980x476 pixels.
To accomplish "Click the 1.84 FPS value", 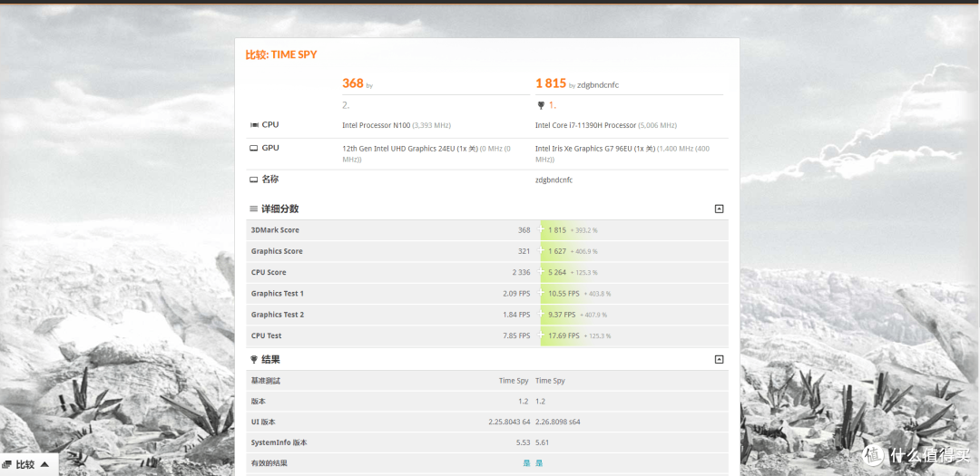I will tap(516, 315).
